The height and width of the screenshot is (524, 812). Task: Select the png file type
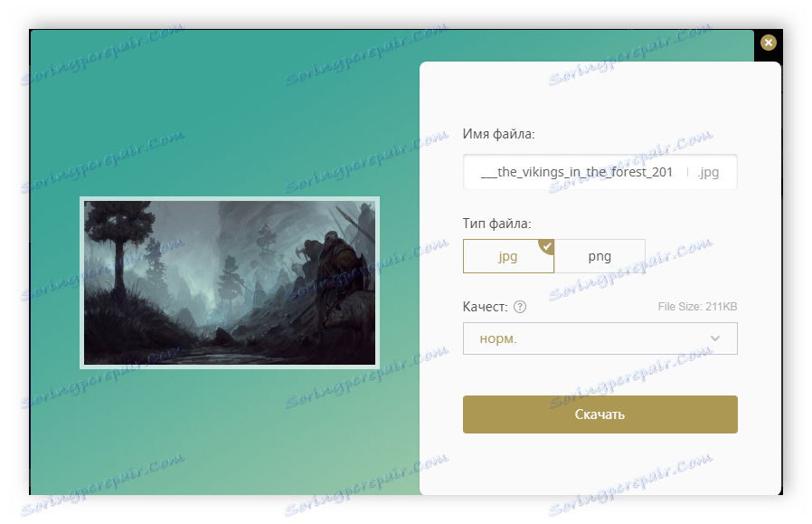click(600, 256)
